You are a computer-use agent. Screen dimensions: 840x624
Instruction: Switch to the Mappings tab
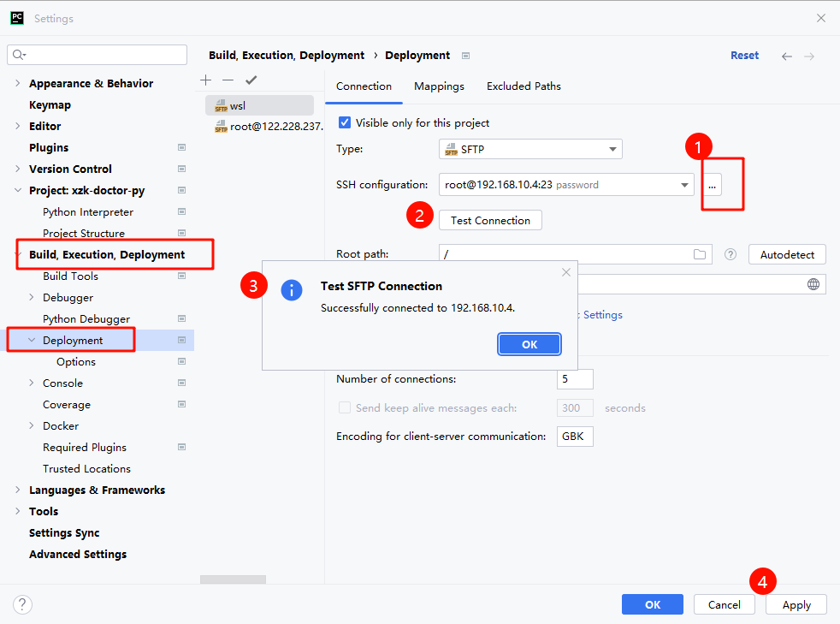coord(439,86)
